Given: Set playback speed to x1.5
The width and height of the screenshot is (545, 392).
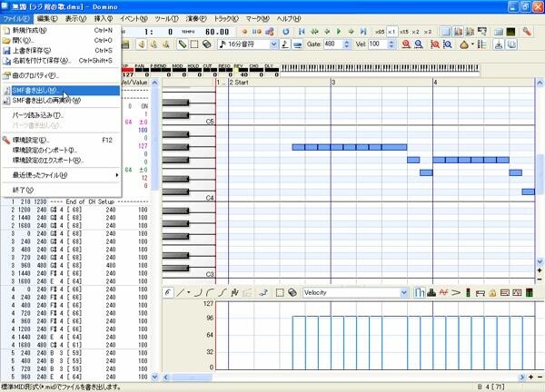Looking at the screenshot, I should click(x=403, y=32).
